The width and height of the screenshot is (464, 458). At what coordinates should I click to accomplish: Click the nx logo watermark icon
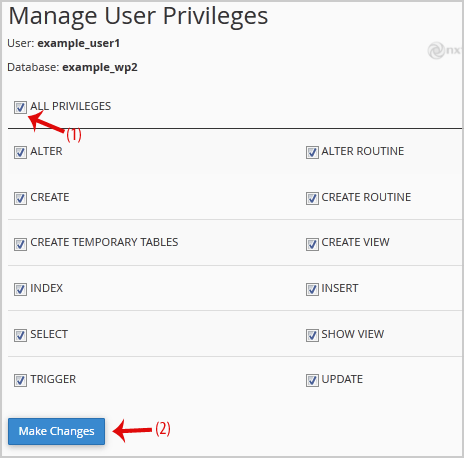pos(445,51)
